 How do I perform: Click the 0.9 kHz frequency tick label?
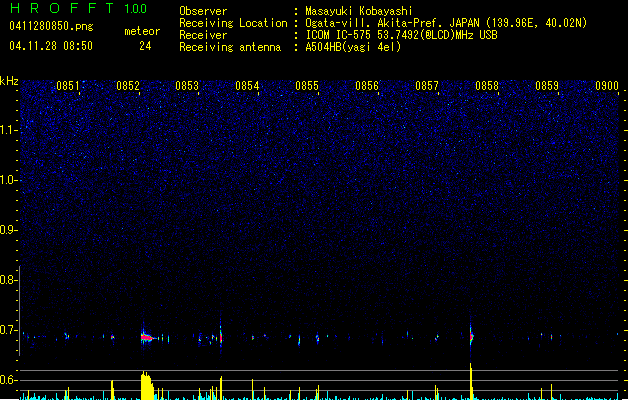[9, 230]
